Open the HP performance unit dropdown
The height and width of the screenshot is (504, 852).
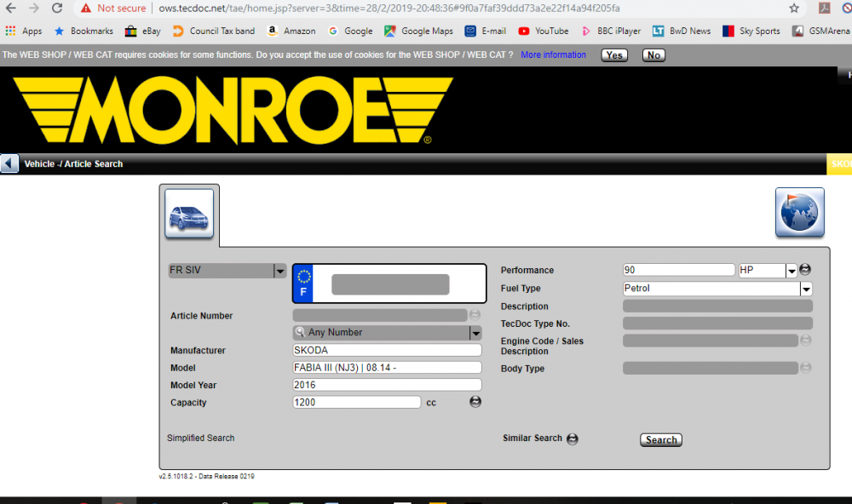point(768,270)
